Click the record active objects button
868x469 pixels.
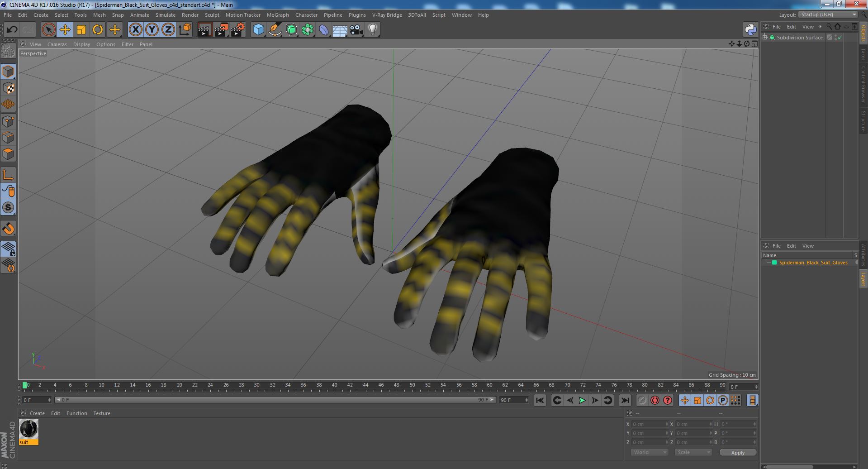642,400
